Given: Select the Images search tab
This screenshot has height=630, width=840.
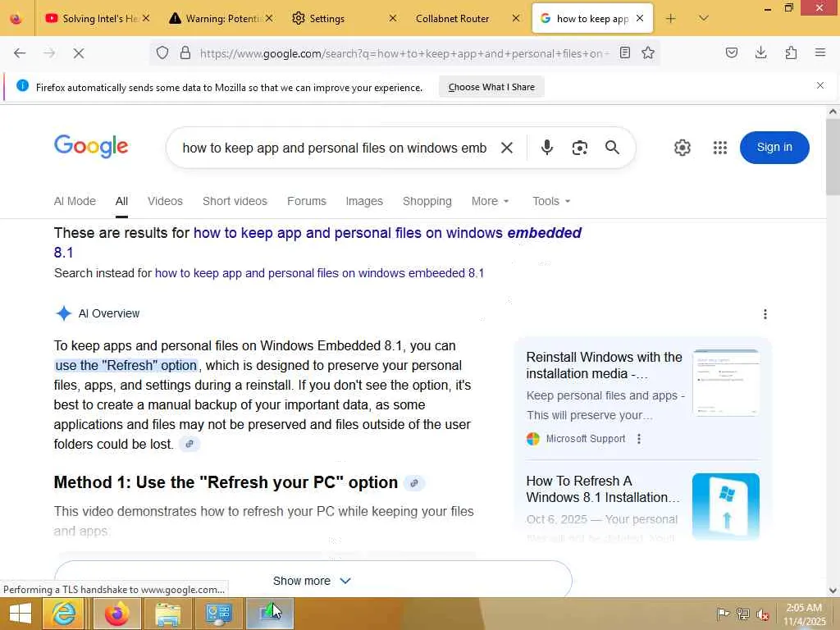Looking at the screenshot, I should coord(364,202).
